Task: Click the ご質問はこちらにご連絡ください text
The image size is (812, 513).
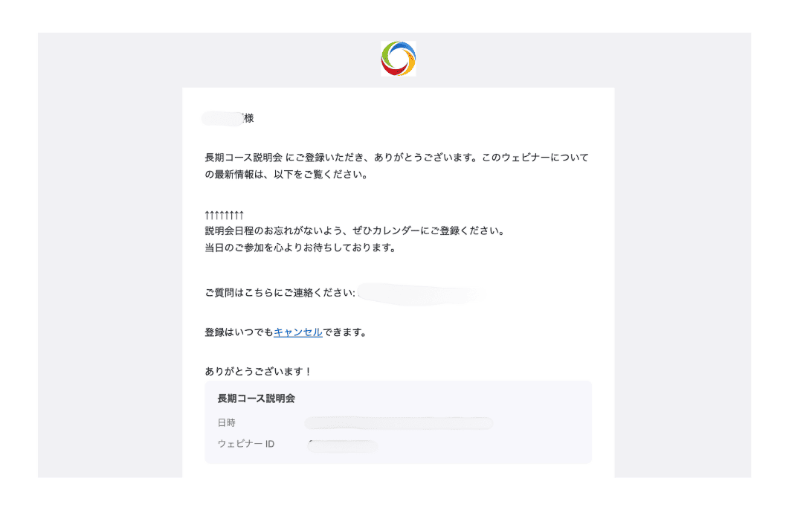Action: coord(280,293)
